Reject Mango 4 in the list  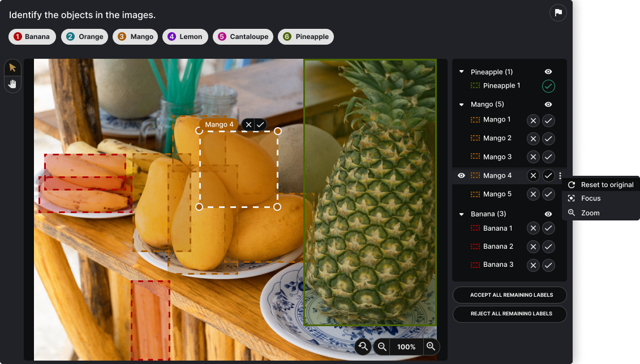533,176
